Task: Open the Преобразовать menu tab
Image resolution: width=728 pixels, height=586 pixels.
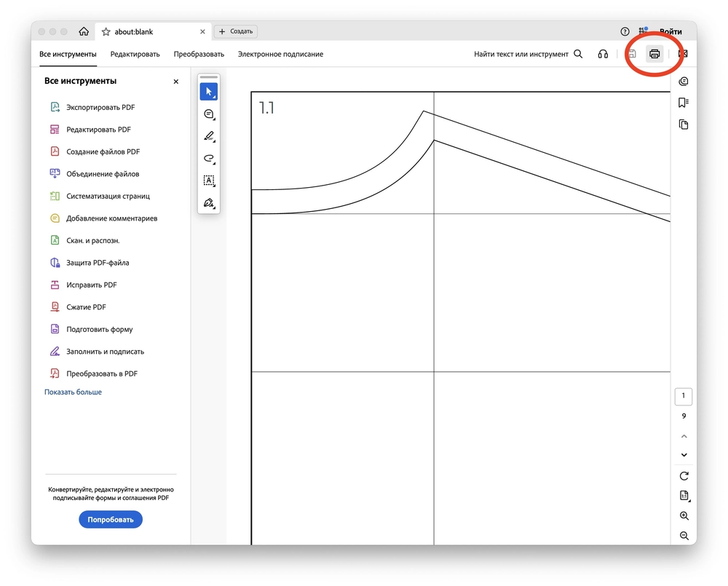Action: (199, 54)
